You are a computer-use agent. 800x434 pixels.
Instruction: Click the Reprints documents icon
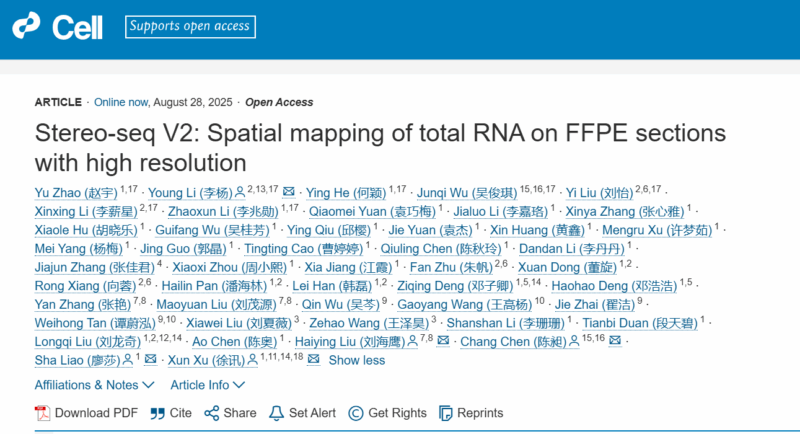[445, 413]
